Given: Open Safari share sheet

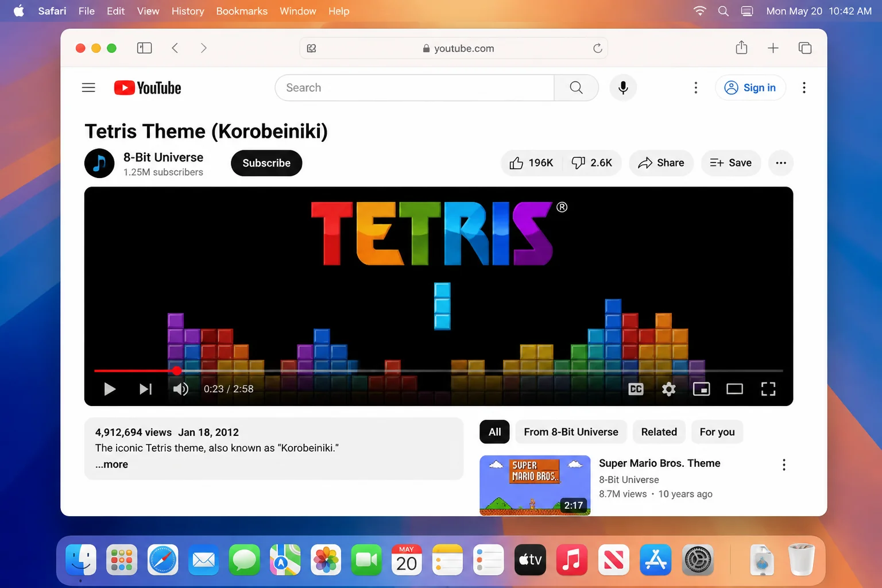Looking at the screenshot, I should [741, 48].
